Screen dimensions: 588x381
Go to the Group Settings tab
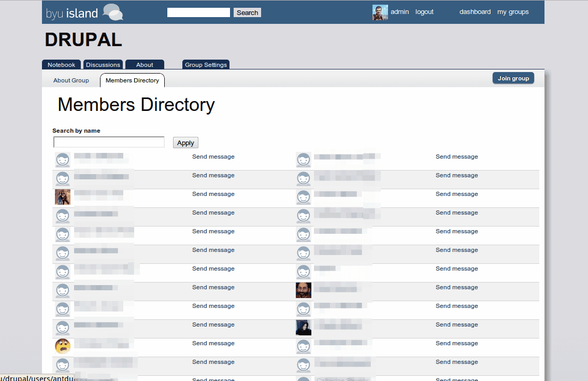pos(206,65)
